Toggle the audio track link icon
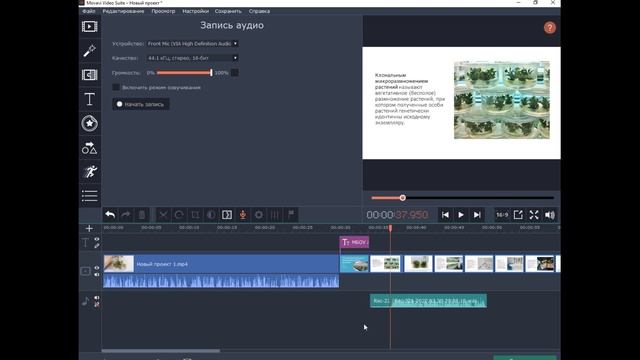This screenshot has height=360, width=640. click(x=97, y=304)
